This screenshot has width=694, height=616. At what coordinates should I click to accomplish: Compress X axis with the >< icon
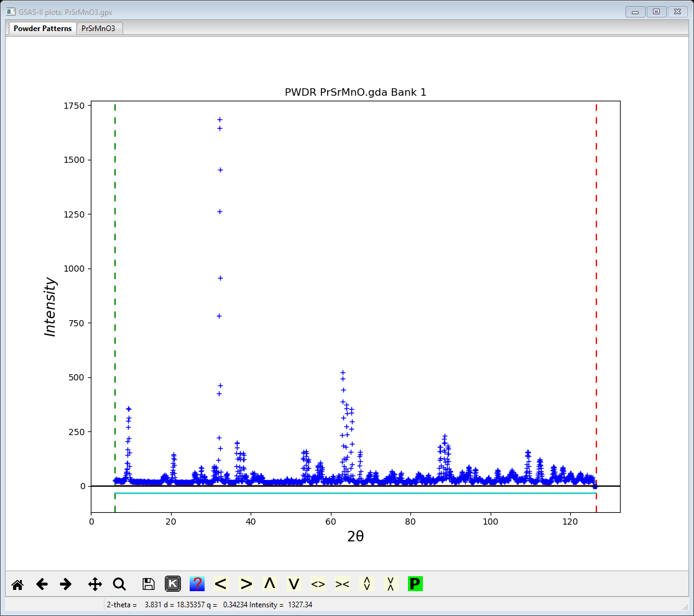pos(342,584)
